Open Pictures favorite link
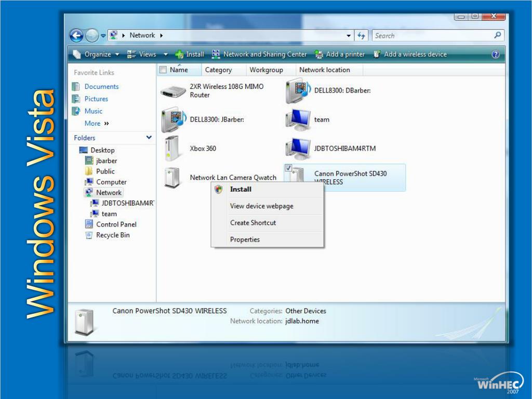Viewport: 532px width, 399px height. click(x=96, y=99)
